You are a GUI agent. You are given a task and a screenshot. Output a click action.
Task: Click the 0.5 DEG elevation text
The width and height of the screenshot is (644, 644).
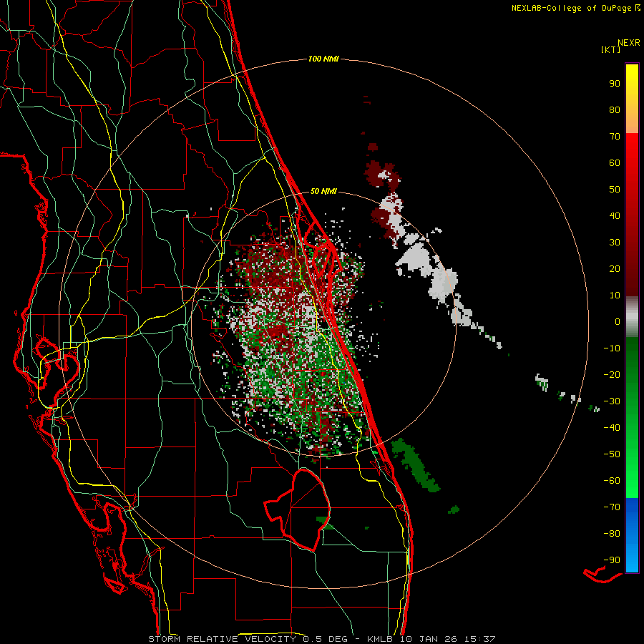326,639
